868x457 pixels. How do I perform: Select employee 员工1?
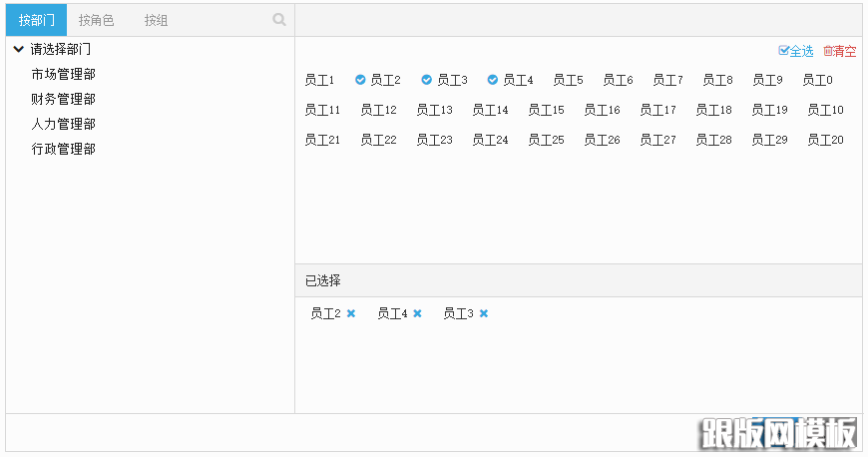(x=319, y=80)
